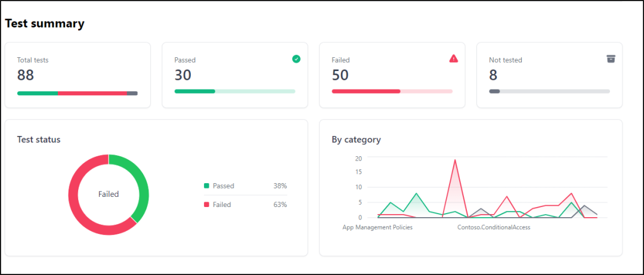Click the Total tests label
The height and width of the screenshot is (275, 644).
pyautogui.click(x=33, y=60)
